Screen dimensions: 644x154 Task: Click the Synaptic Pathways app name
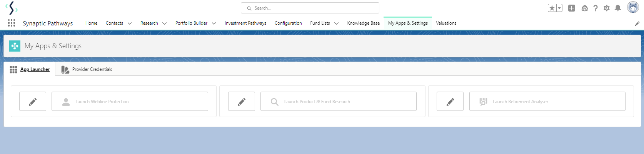point(48,23)
